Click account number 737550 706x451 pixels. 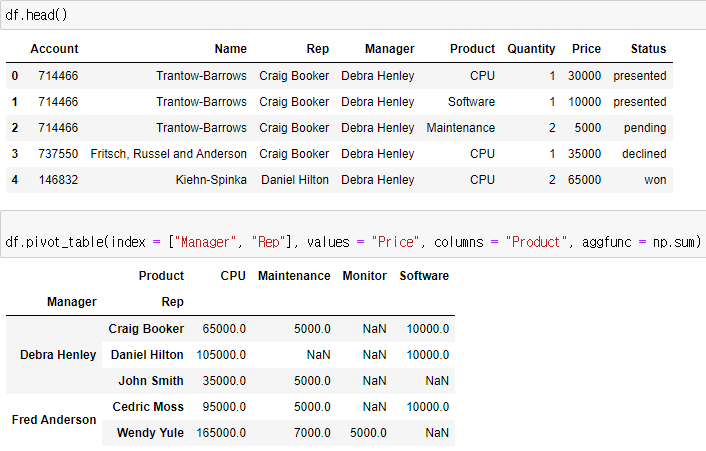(58, 154)
